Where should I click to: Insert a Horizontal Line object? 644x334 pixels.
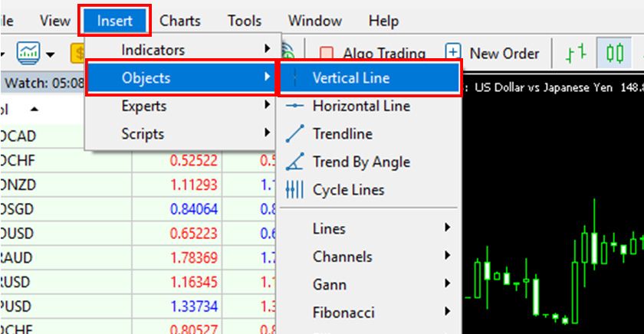click(x=360, y=106)
